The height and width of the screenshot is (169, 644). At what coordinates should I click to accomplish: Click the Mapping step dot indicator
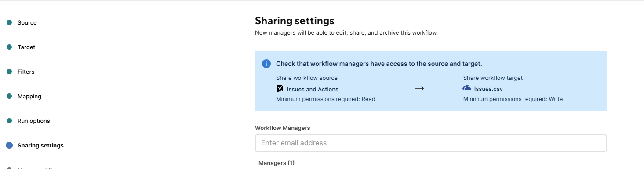pyautogui.click(x=9, y=96)
